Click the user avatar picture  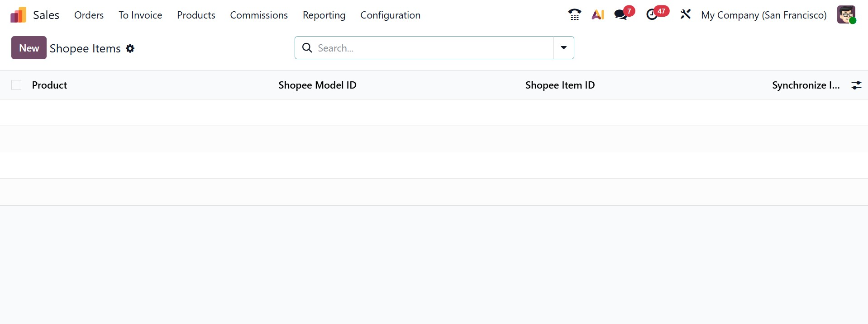845,14
